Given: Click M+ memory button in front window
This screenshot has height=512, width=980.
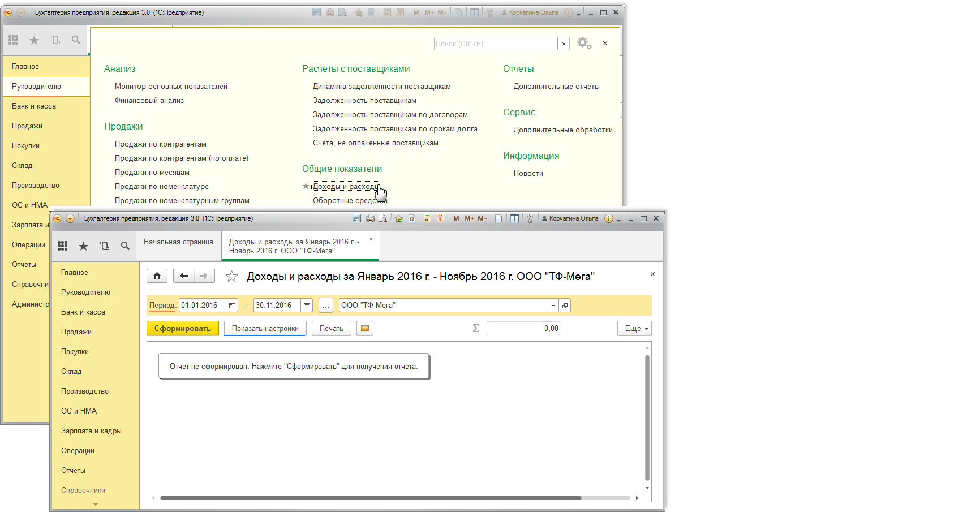Looking at the screenshot, I should pos(470,218).
